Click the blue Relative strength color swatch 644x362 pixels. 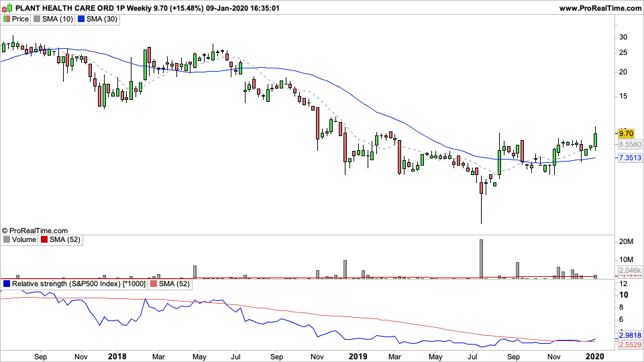(6, 284)
